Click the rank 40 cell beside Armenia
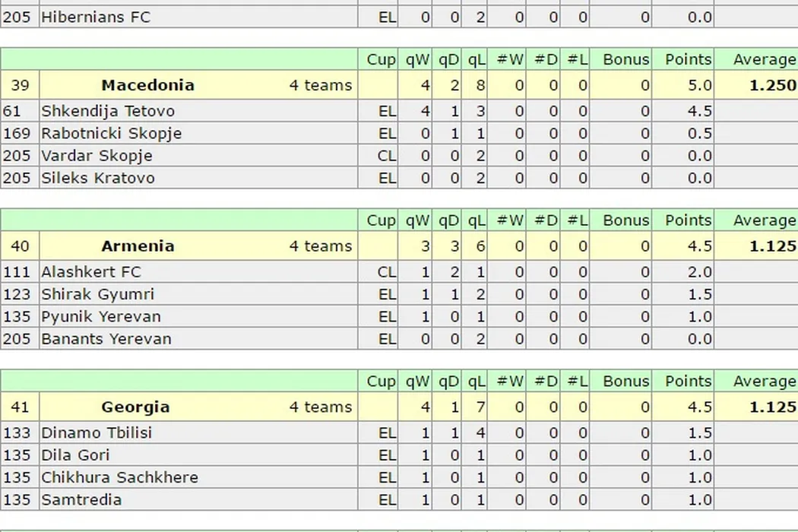The width and height of the screenshot is (798, 532). coord(20,246)
